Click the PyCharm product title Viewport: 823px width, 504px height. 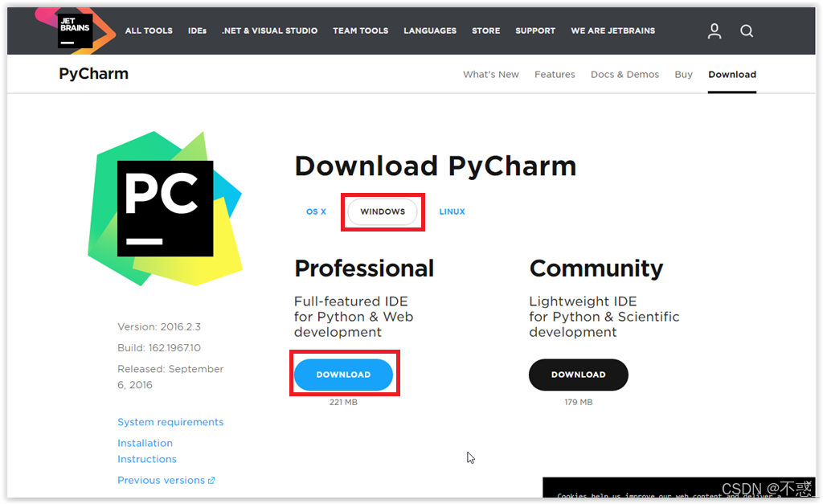point(93,73)
